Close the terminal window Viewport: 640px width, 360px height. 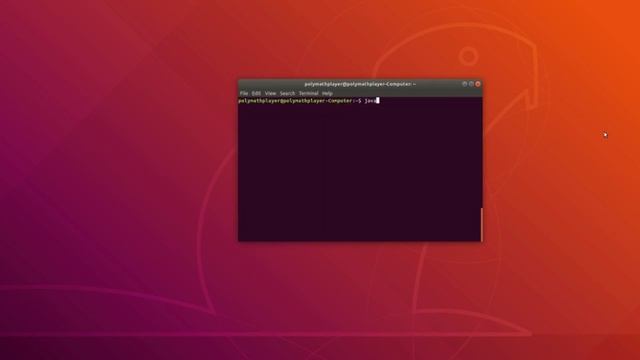click(478, 84)
